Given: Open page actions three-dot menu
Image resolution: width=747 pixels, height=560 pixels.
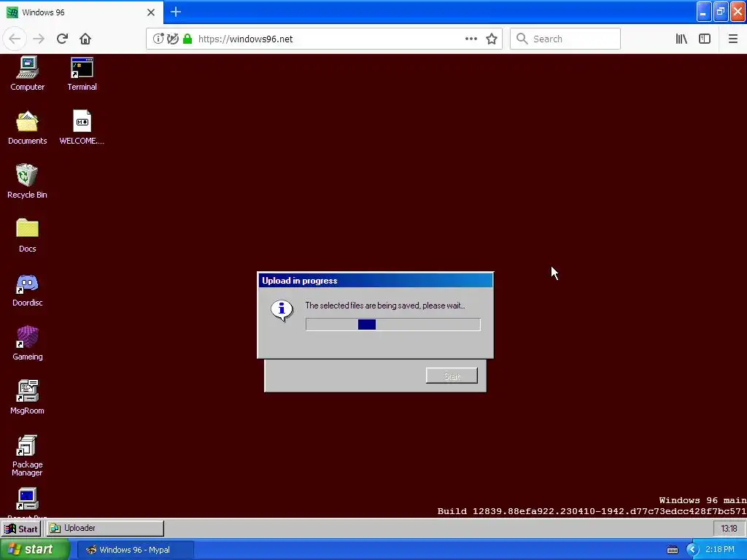Looking at the screenshot, I should (471, 39).
